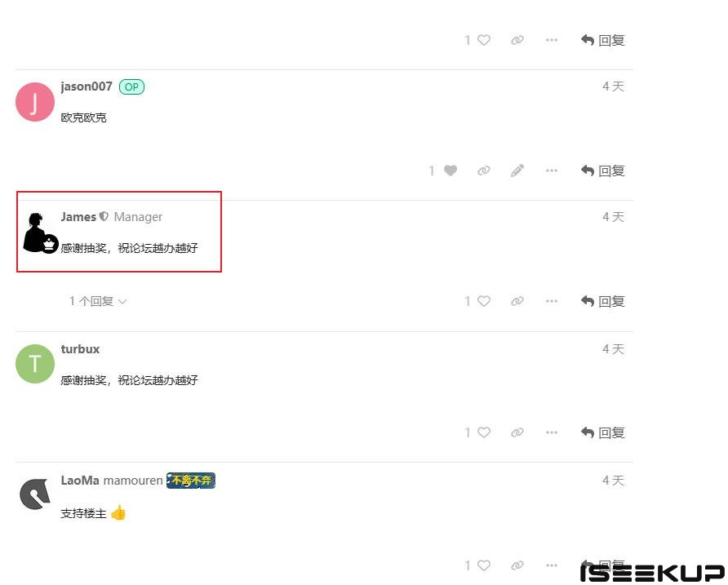Screen dimensions: 728x585
Task: Open jason007 username profile link
Action: [x=87, y=86]
